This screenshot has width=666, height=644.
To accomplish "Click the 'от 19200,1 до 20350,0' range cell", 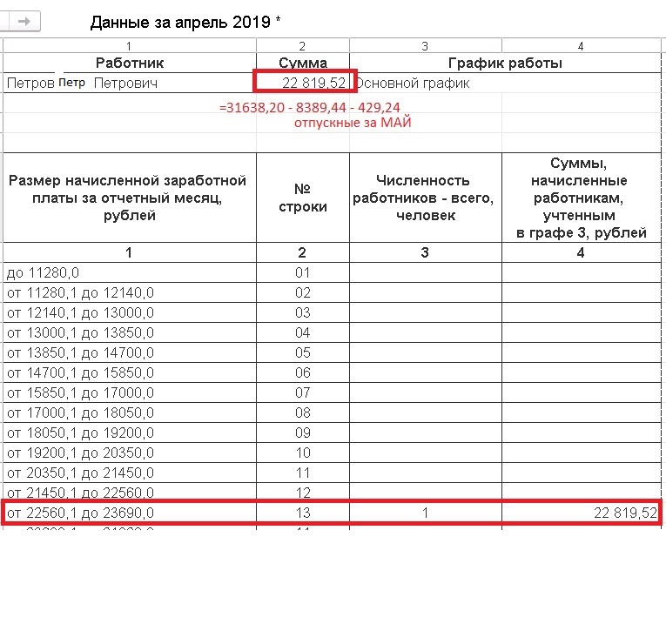I will coord(130,453).
